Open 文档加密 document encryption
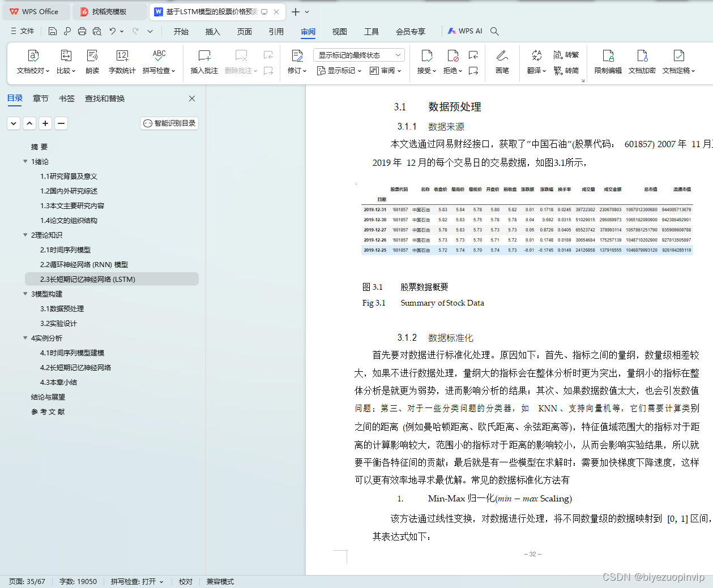The width and height of the screenshot is (713, 588). tap(642, 62)
